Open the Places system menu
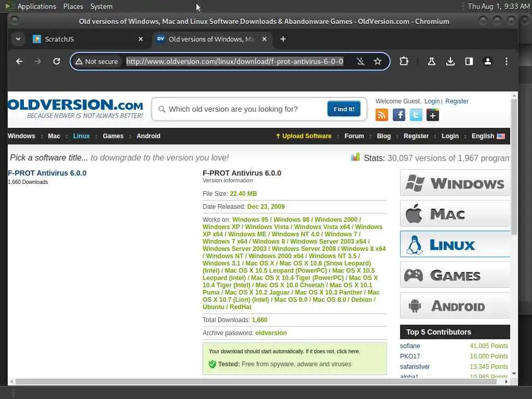532x399 pixels. pyautogui.click(x=73, y=6)
